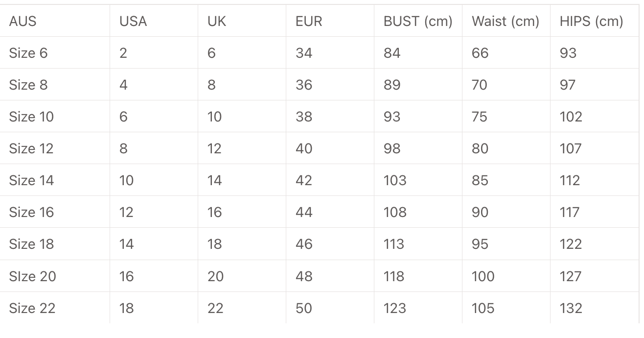Click the EUR column header

tap(309, 21)
